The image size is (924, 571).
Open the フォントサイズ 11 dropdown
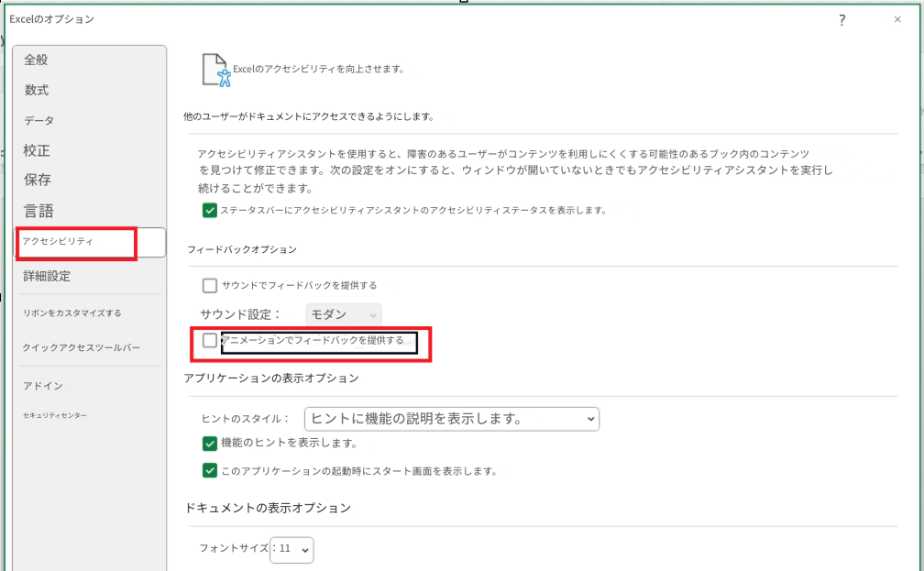291,550
